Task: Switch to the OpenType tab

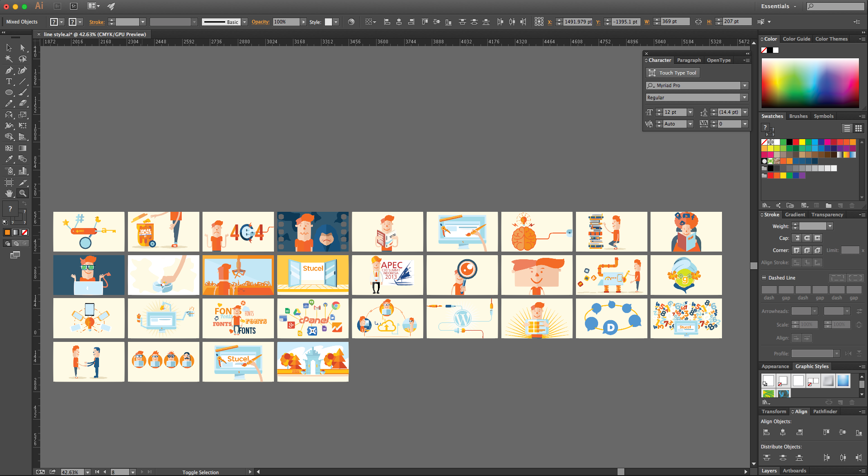Action: coord(718,60)
